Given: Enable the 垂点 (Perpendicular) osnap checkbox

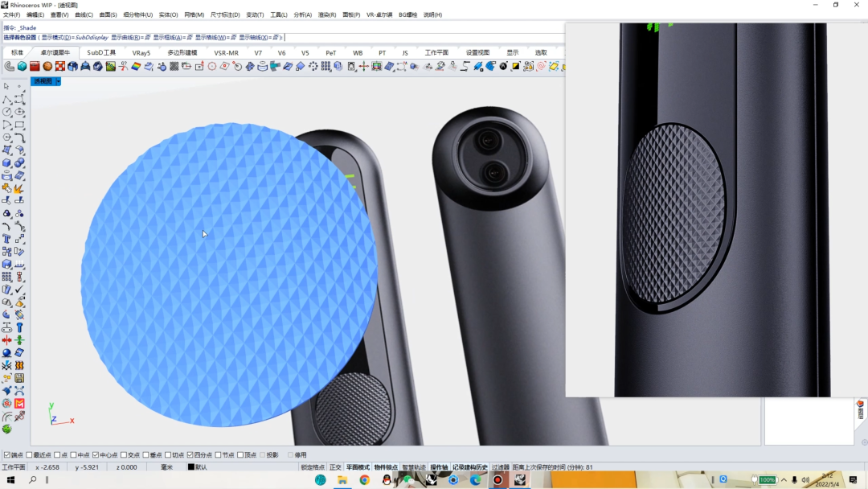Looking at the screenshot, I should (145, 455).
